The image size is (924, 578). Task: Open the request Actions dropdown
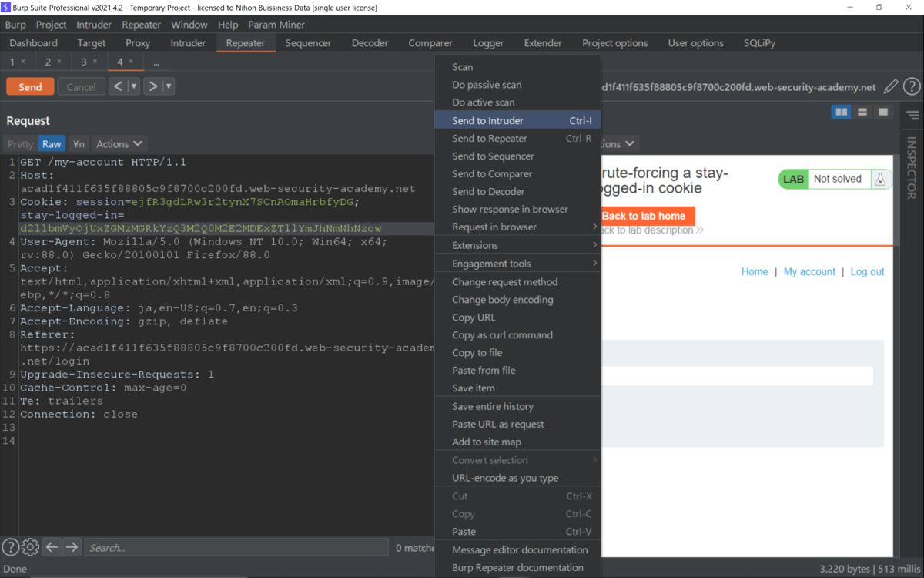point(119,144)
